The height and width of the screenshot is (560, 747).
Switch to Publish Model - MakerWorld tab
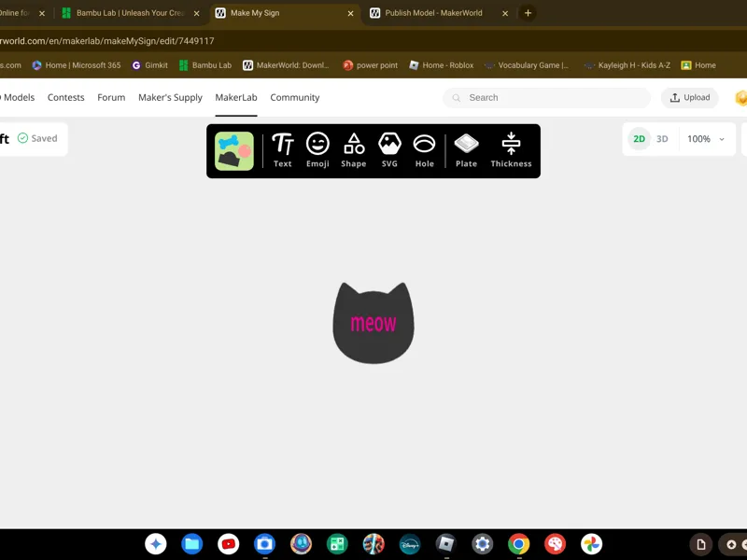433,13
